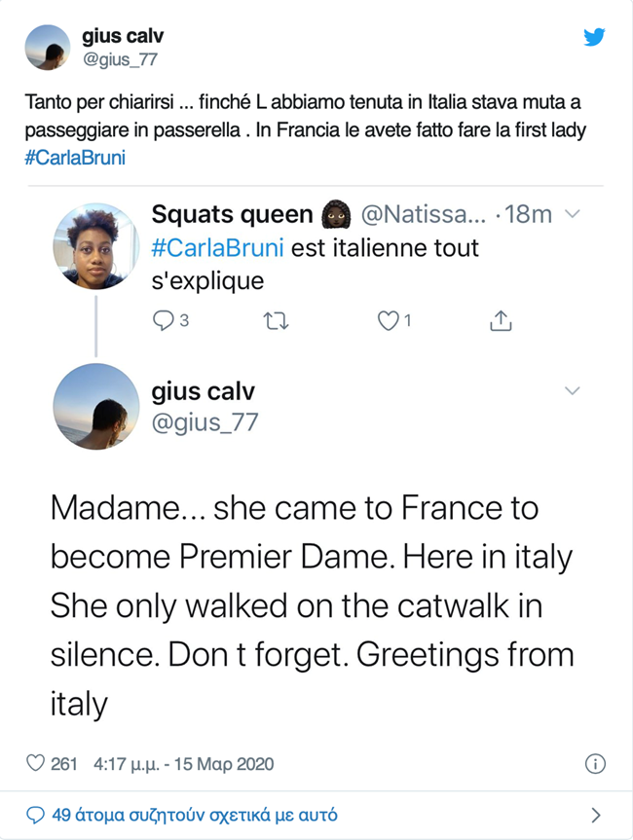Click the Twitter bird logo
This screenshot has height=840, width=633.
594,37
